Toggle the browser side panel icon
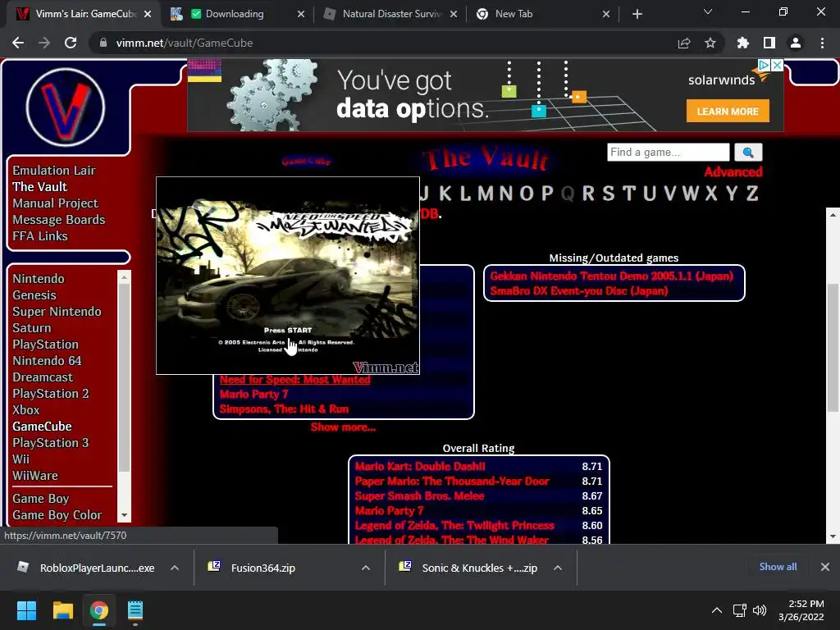840x630 pixels. 769,43
